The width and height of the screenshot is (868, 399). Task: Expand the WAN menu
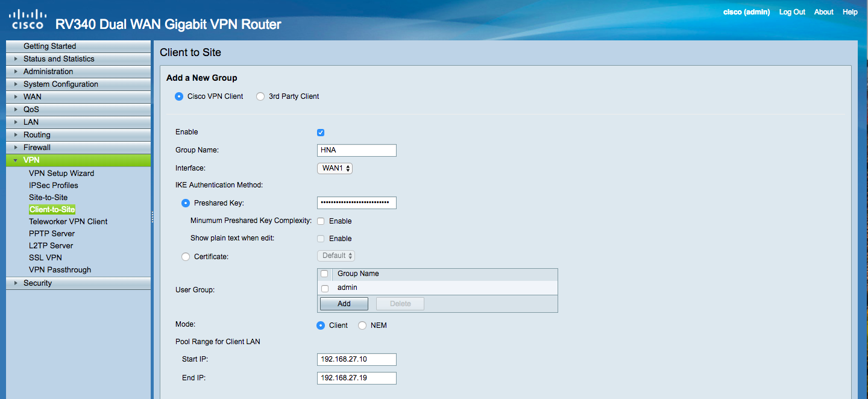(x=78, y=97)
